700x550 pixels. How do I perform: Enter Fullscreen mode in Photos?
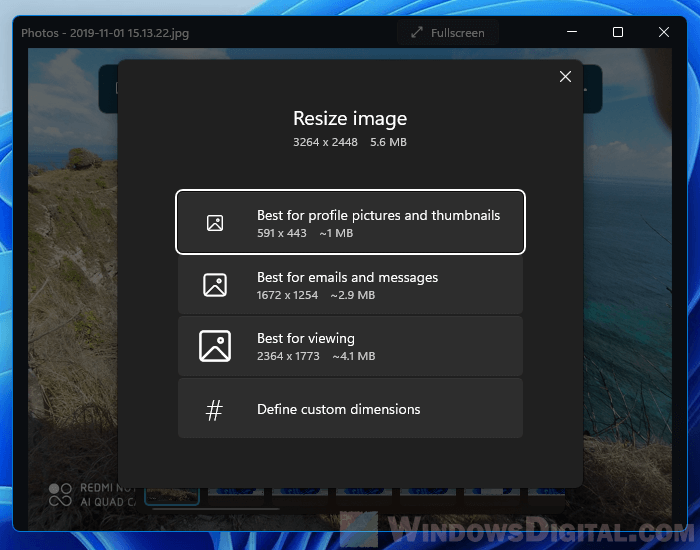(x=448, y=33)
